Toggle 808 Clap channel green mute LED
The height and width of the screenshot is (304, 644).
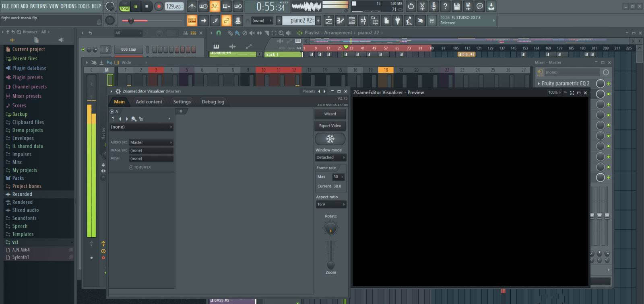(x=83, y=49)
